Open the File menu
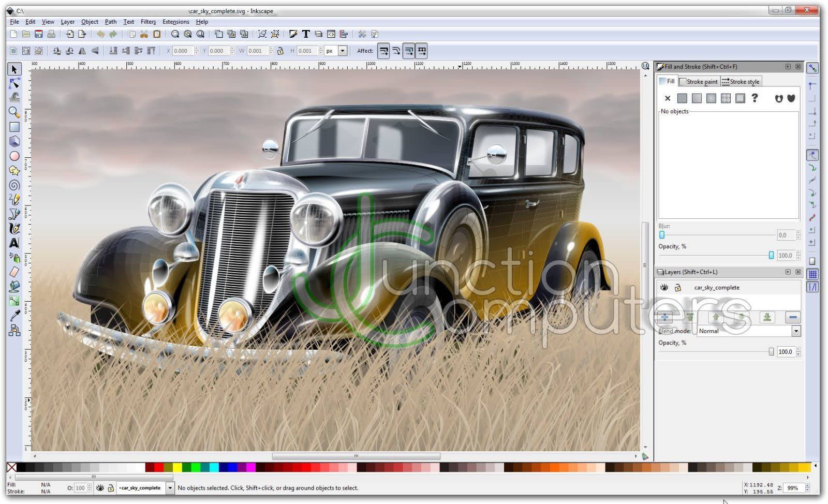Screen dimensions: 828x504 [x=14, y=22]
